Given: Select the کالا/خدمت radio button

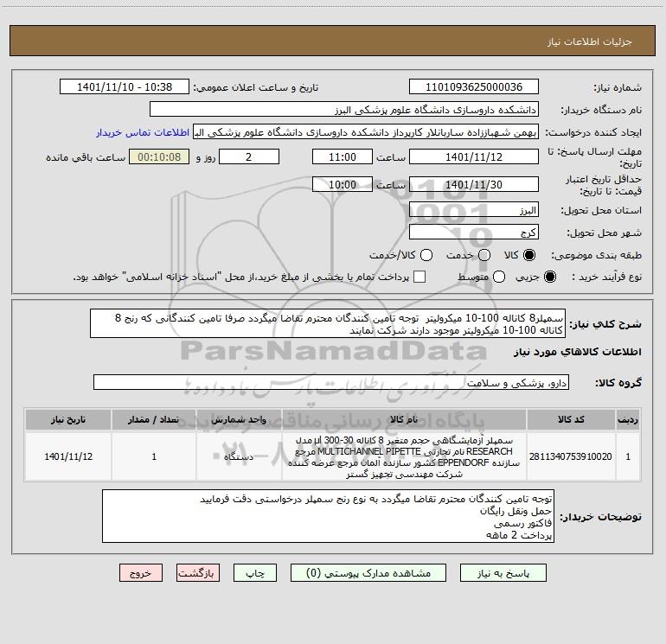Looking at the screenshot, I should [x=426, y=255].
